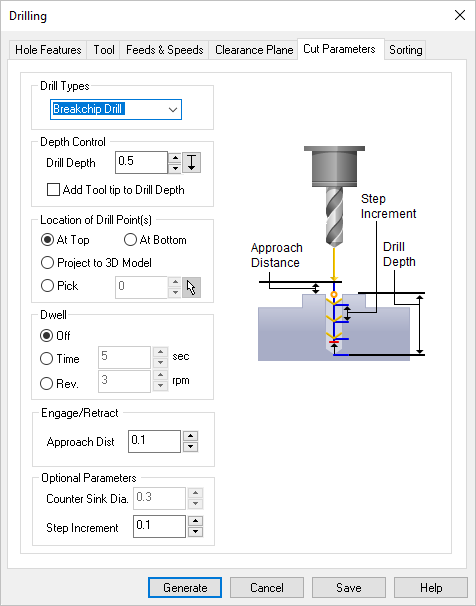Open the Tool tab
476x606 pixels.
pos(104,50)
